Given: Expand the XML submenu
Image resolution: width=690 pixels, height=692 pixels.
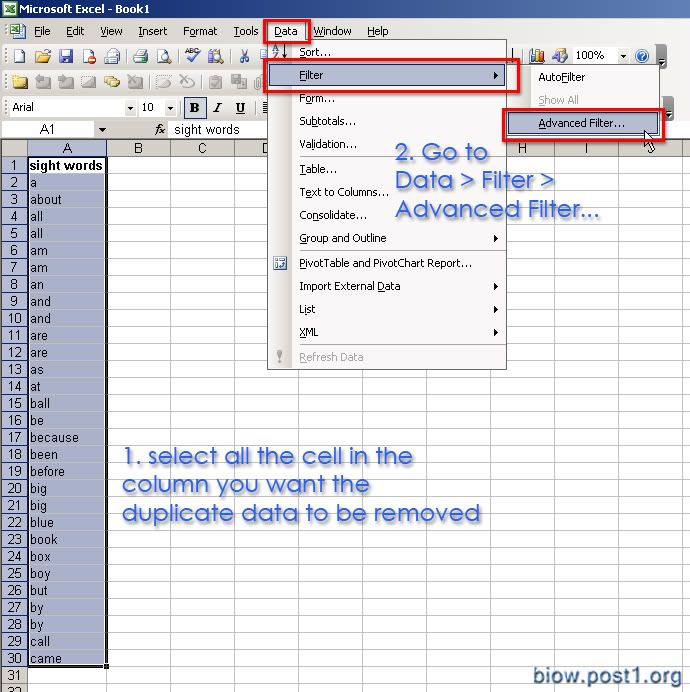Looking at the screenshot, I should pyautogui.click(x=387, y=332).
